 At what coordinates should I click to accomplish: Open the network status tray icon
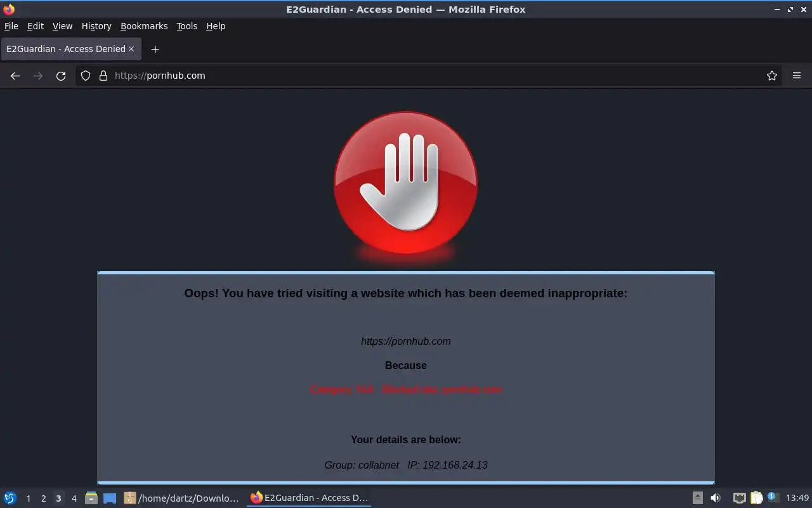(739, 498)
